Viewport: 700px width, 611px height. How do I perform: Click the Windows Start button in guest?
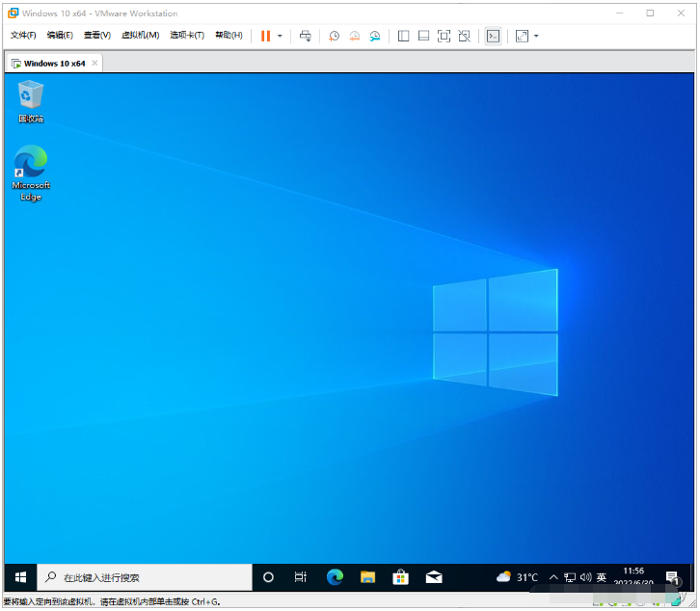pyautogui.click(x=20, y=577)
